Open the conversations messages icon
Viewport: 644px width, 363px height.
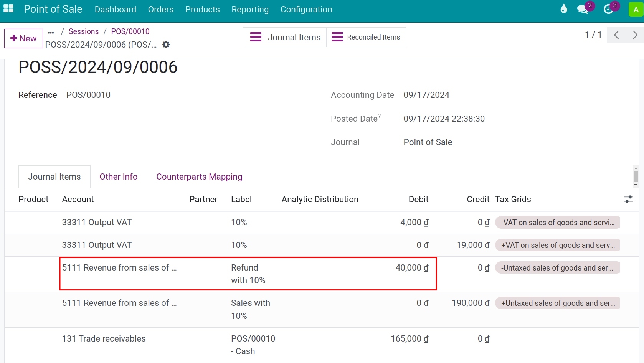point(583,9)
